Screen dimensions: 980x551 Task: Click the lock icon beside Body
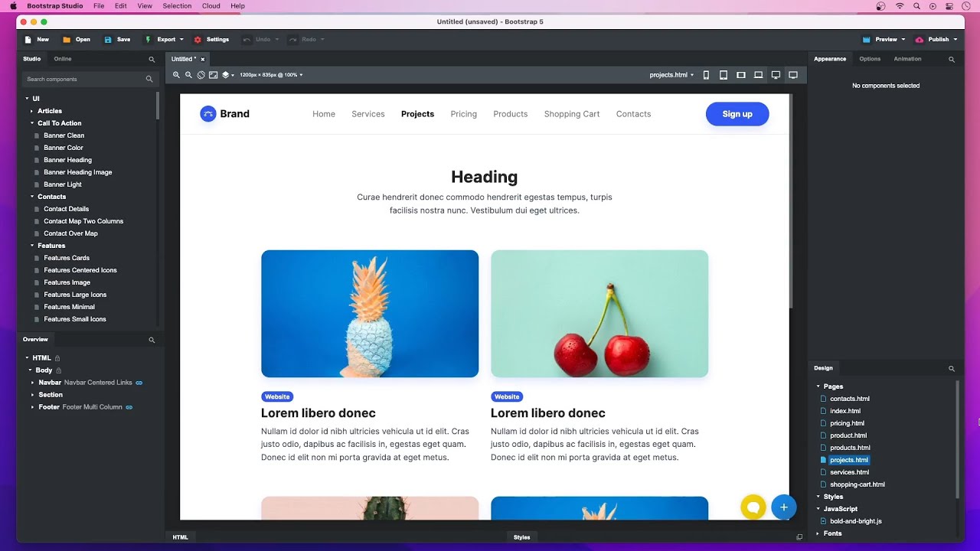[x=59, y=370]
